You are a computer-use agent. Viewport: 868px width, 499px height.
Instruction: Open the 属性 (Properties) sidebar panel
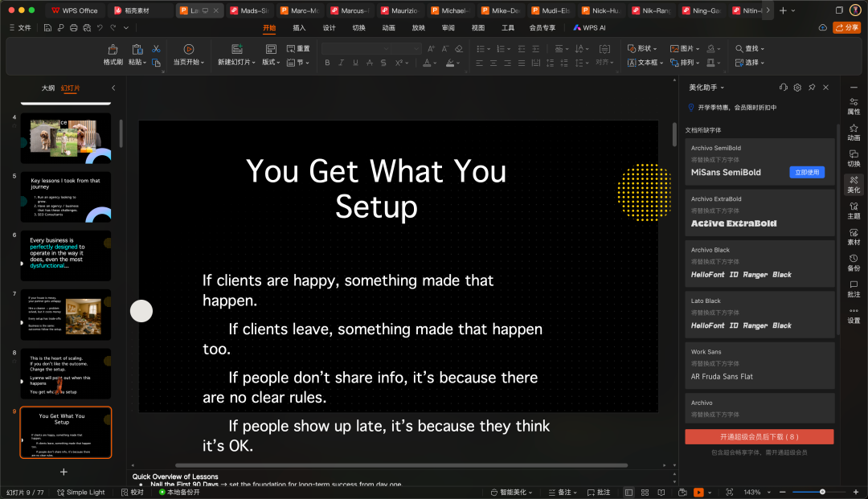pos(854,106)
